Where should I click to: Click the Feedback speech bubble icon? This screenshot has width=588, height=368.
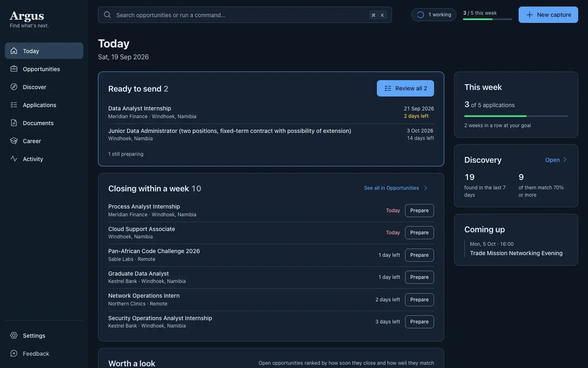[14, 353]
